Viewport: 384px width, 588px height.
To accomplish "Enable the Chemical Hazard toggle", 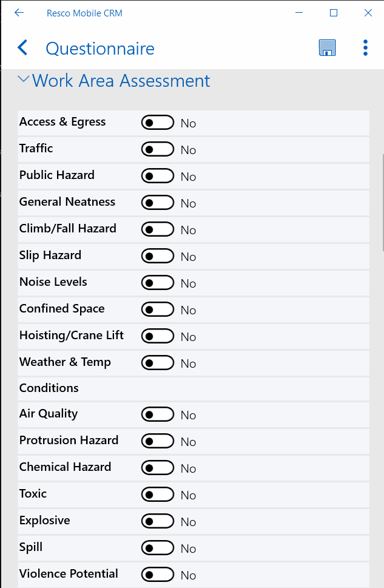I will (158, 468).
